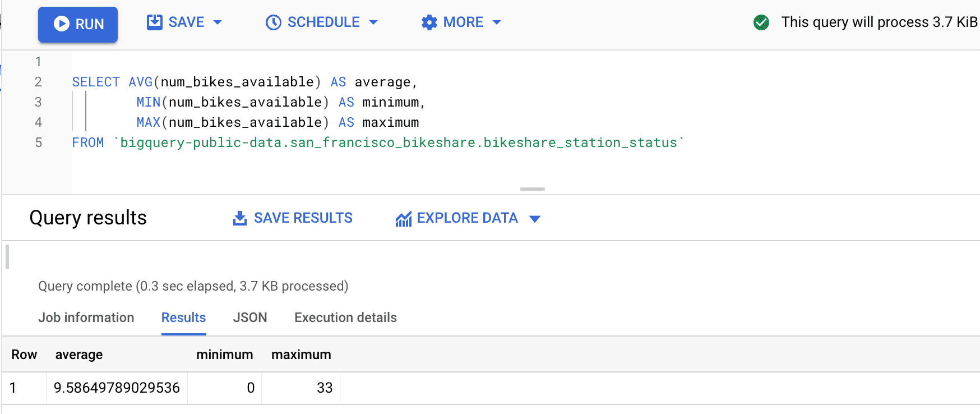Click the play icon on the Run button
Image resolution: width=980 pixels, height=414 pixels.
[x=62, y=24]
